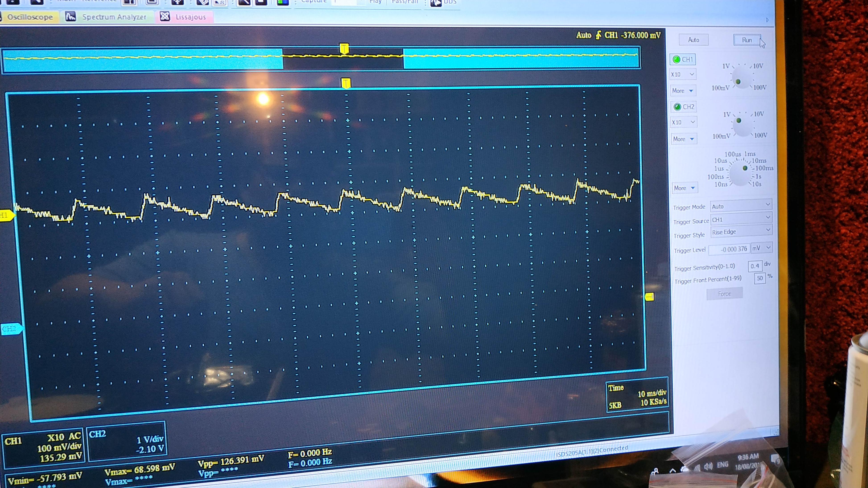Click the F= 0.000 Hz measurement
Image resolution: width=868 pixels, height=488 pixels.
tap(310, 453)
